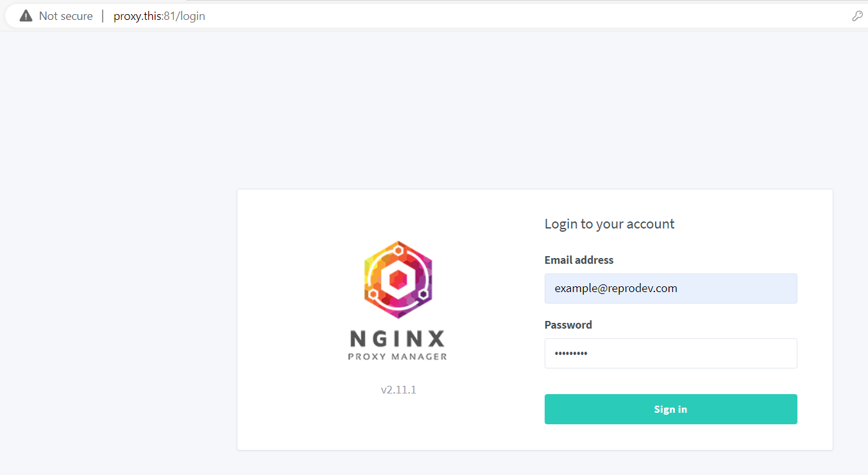Select the URL proxy.this:81/login in address bar
The image size is (868, 475).
[x=159, y=15]
